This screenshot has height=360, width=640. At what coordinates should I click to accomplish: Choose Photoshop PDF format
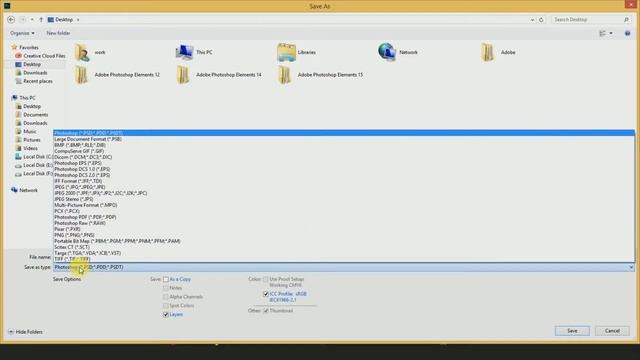(x=344, y=217)
